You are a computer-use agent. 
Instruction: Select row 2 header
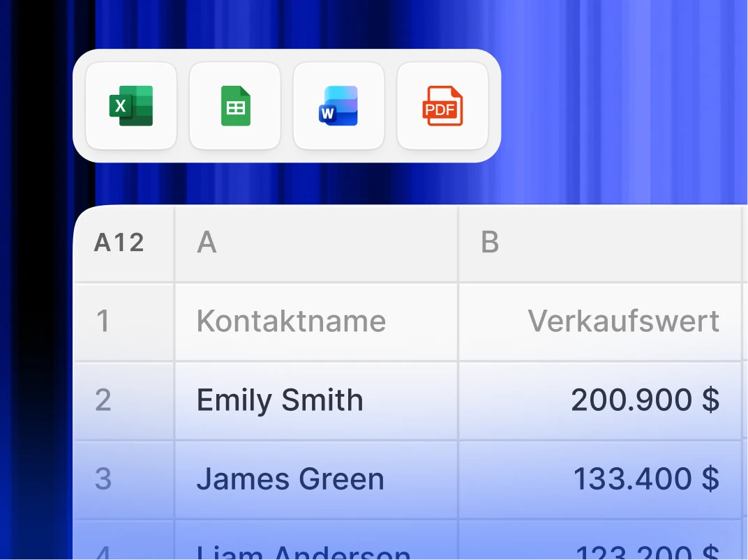124,401
